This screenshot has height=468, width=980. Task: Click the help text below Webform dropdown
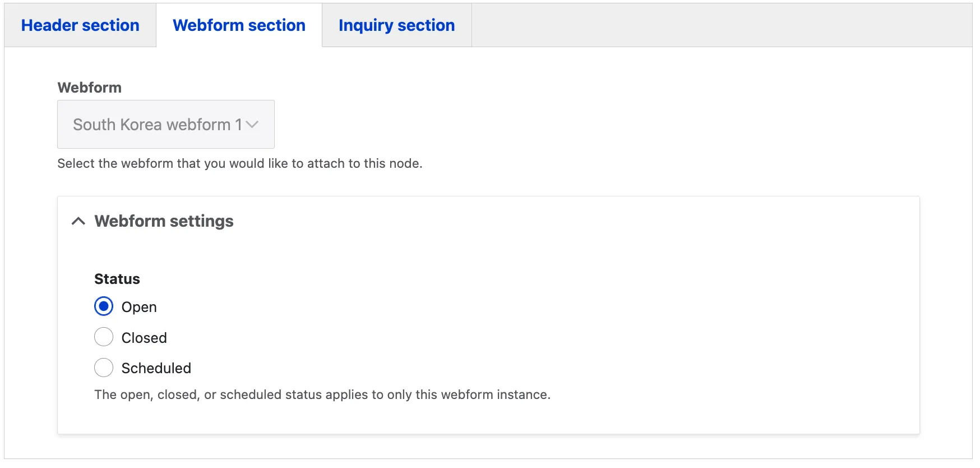[x=239, y=163]
